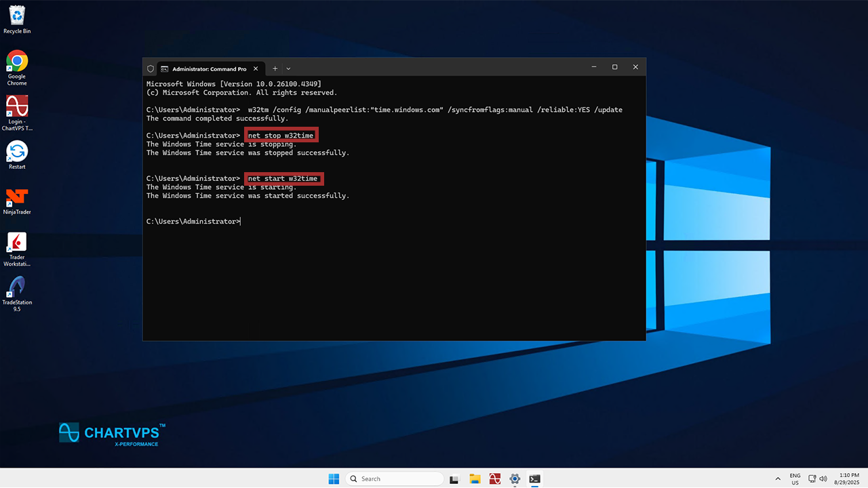Close the Administrator: Command Prompt tab
Image resolution: width=868 pixels, height=488 pixels.
(256, 68)
